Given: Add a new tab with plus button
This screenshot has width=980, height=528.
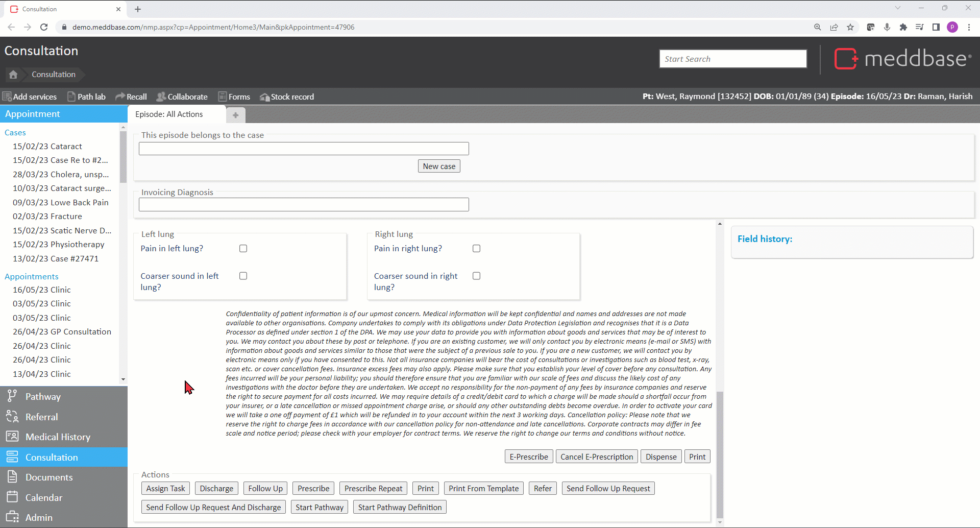Looking at the screenshot, I should pos(235,115).
